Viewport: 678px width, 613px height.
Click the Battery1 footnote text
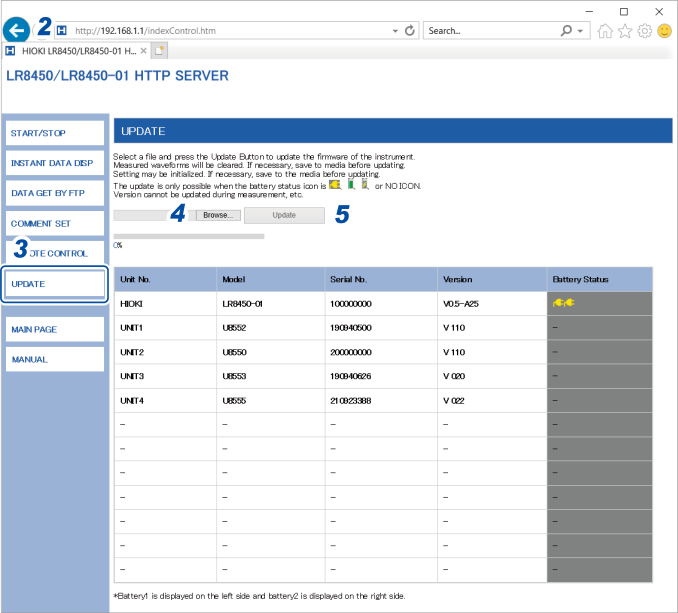pos(259,596)
